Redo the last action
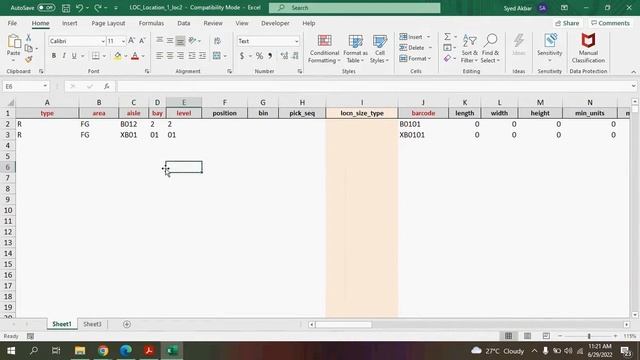 [x=98, y=8]
